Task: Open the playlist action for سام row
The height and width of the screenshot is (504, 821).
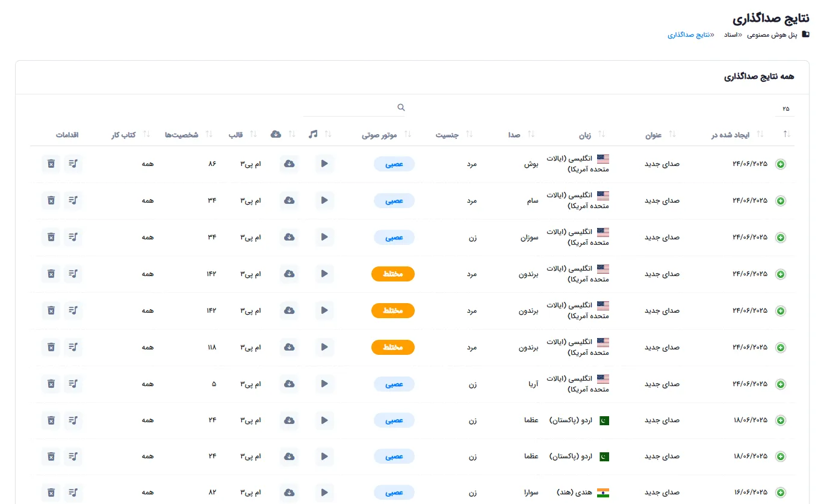Action: pos(73,200)
